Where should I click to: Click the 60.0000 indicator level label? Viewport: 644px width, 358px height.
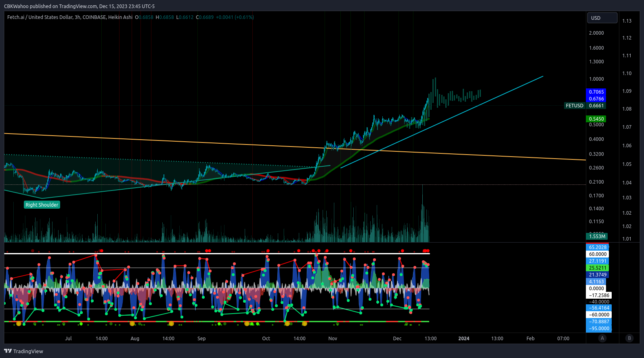598,254
